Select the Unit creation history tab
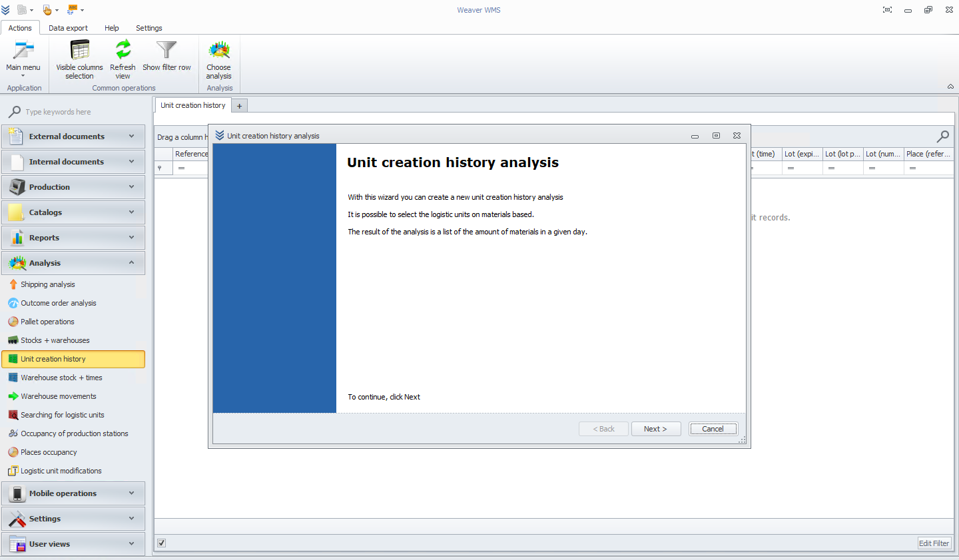This screenshot has width=959, height=560. tap(193, 105)
